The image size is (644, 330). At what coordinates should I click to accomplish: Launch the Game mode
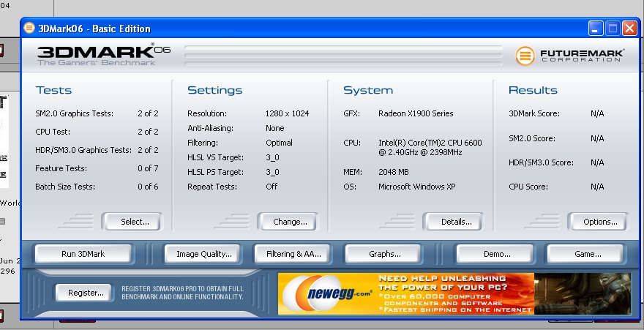click(585, 254)
